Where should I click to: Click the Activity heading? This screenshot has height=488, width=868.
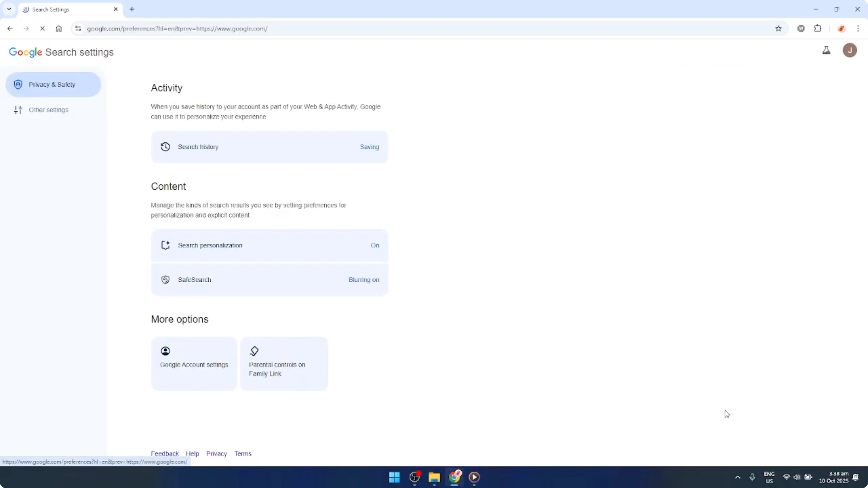[x=167, y=88]
